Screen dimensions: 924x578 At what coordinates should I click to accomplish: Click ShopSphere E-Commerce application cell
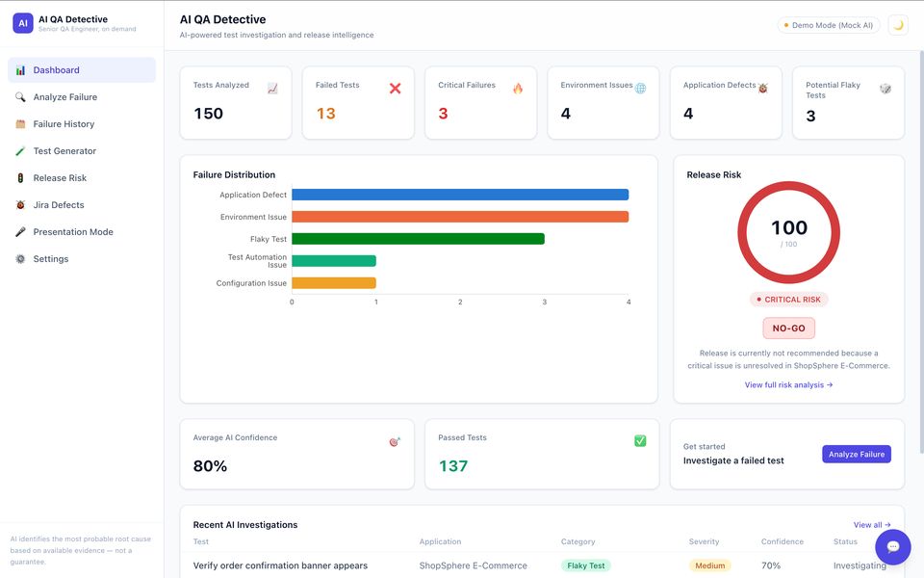click(474, 565)
